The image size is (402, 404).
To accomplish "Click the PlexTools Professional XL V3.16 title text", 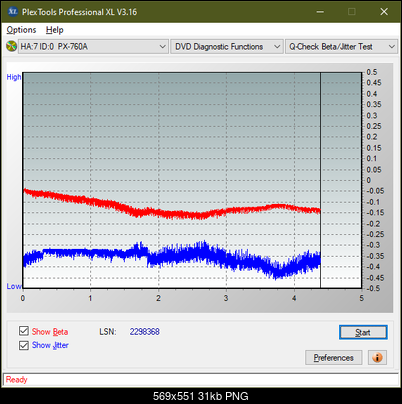I will coord(79,12).
